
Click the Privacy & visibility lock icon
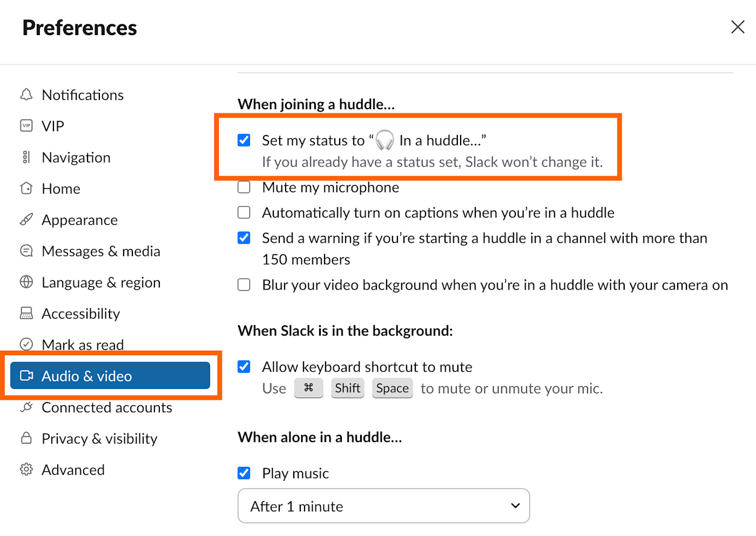(x=26, y=438)
